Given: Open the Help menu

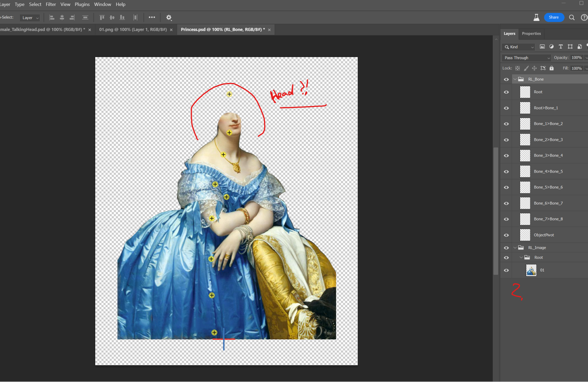Looking at the screenshot, I should pyautogui.click(x=121, y=4).
